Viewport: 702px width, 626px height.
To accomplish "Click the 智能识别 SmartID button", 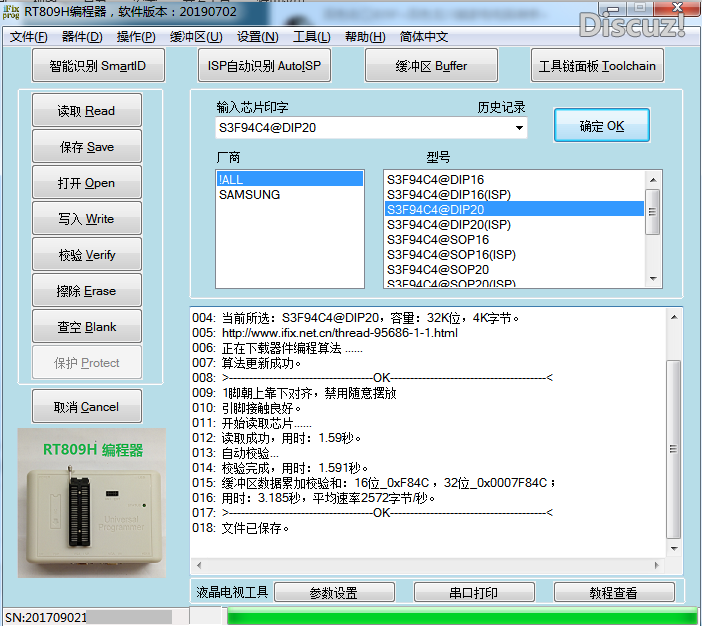I will click(x=98, y=66).
